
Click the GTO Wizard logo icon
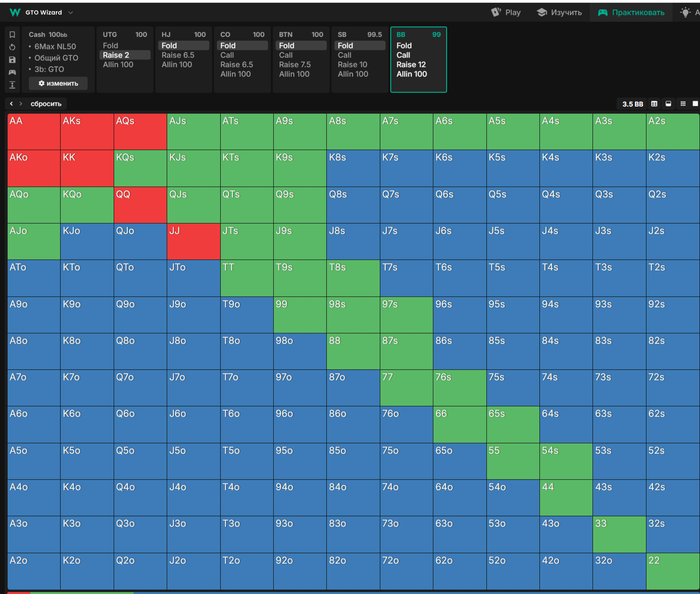[15, 12]
